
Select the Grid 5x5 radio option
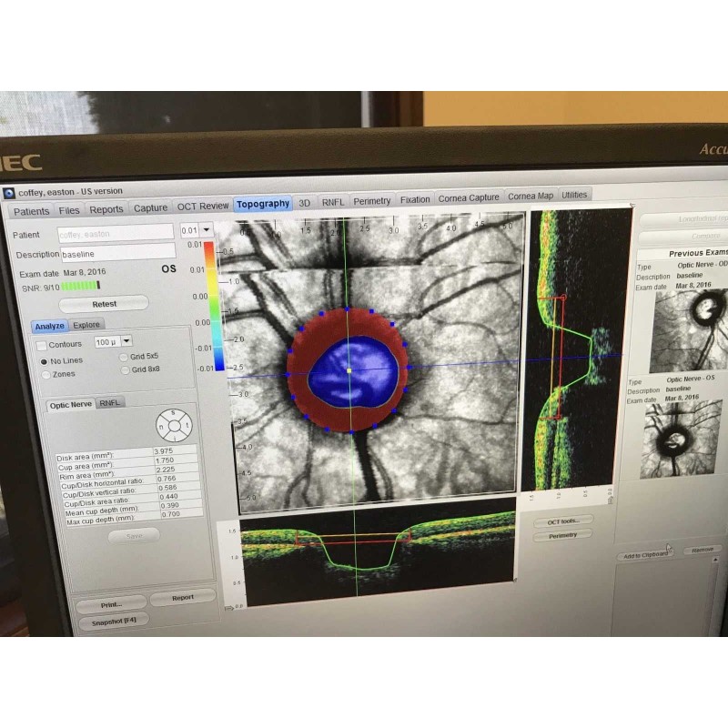(124, 357)
